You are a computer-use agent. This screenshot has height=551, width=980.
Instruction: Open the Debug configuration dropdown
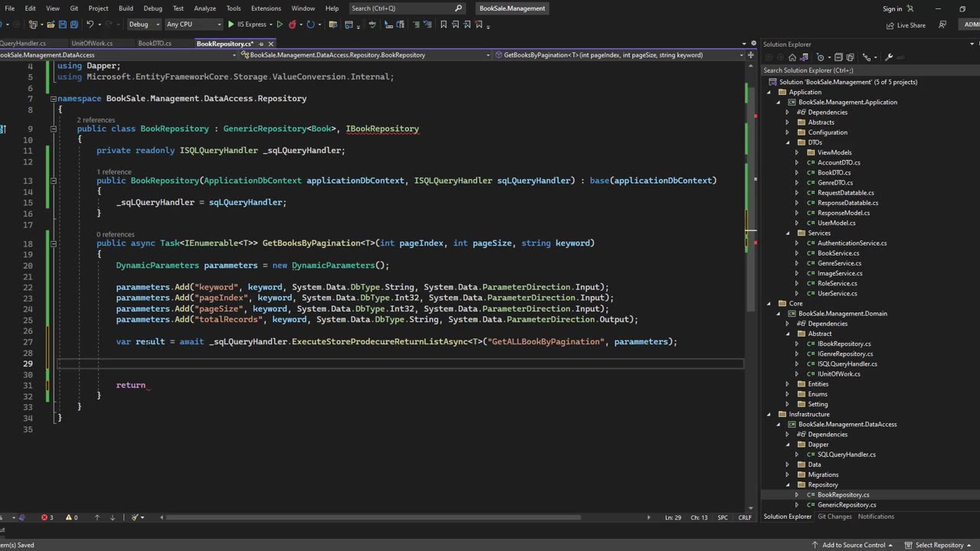coord(144,24)
